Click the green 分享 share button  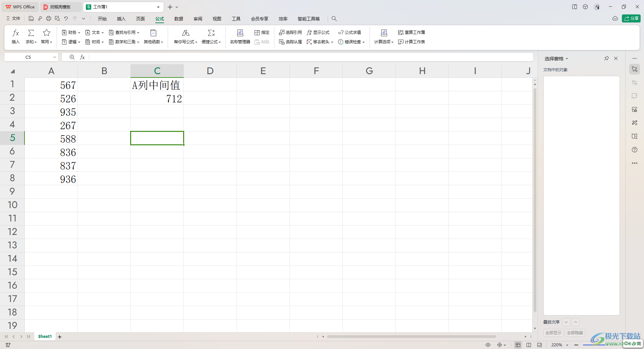(631, 18)
